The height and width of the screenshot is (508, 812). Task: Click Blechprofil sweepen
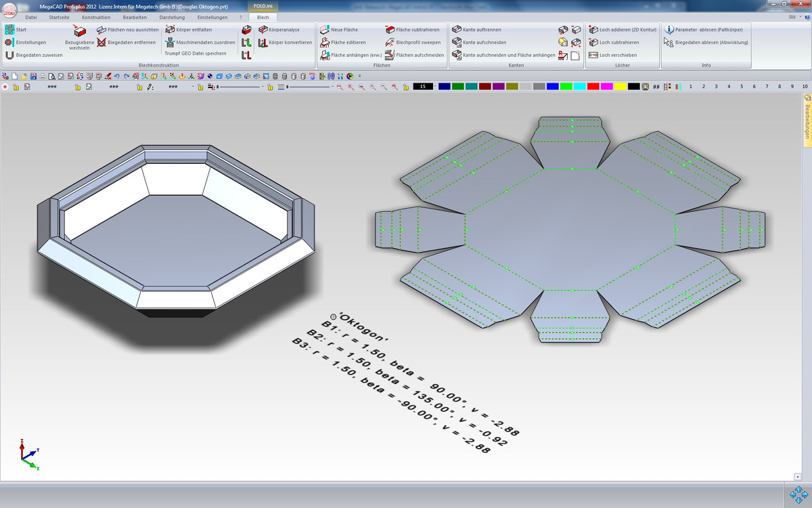(x=413, y=42)
